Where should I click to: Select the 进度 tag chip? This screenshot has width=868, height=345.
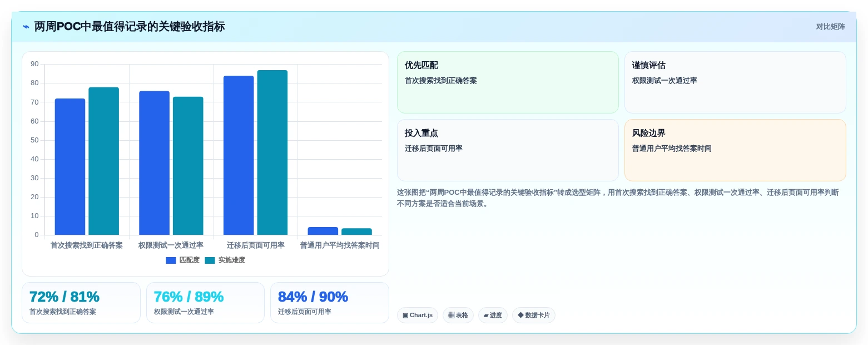coord(493,315)
